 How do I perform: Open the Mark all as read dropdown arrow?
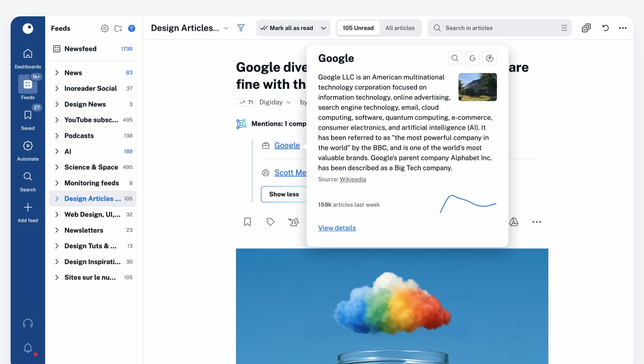click(x=324, y=28)
